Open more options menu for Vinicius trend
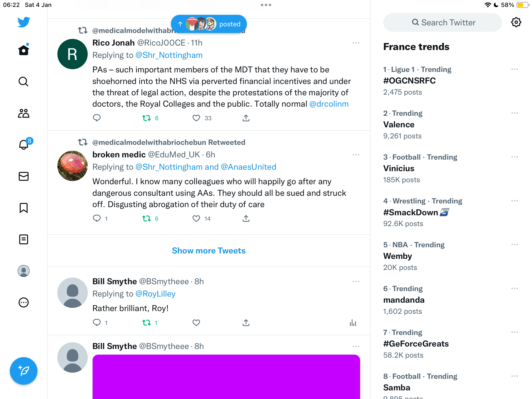Image resolution: width=532 pixels, height=399 pixels. click(x=515, y=157)
